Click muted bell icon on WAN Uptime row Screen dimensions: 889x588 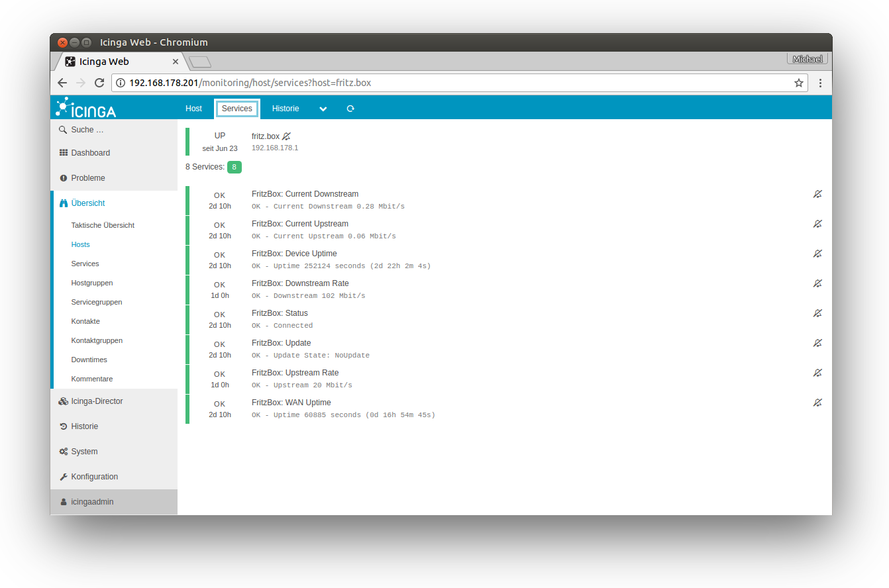click(817, 403)
